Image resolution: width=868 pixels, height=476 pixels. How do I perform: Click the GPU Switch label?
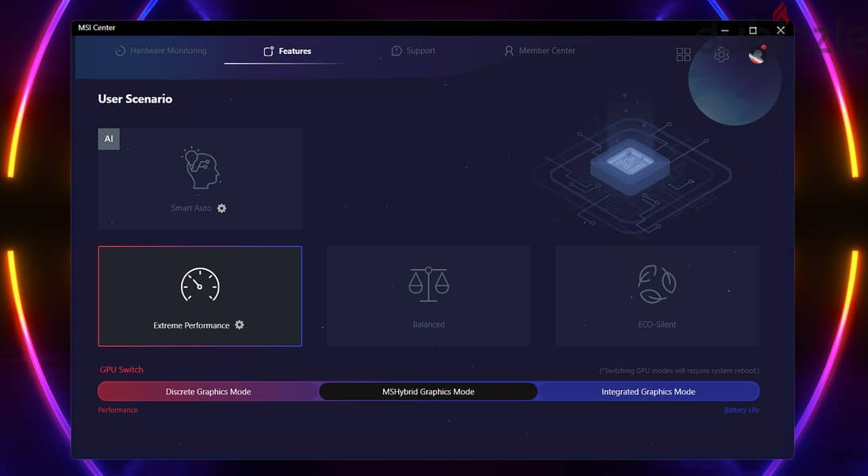(x=121, y=369)
